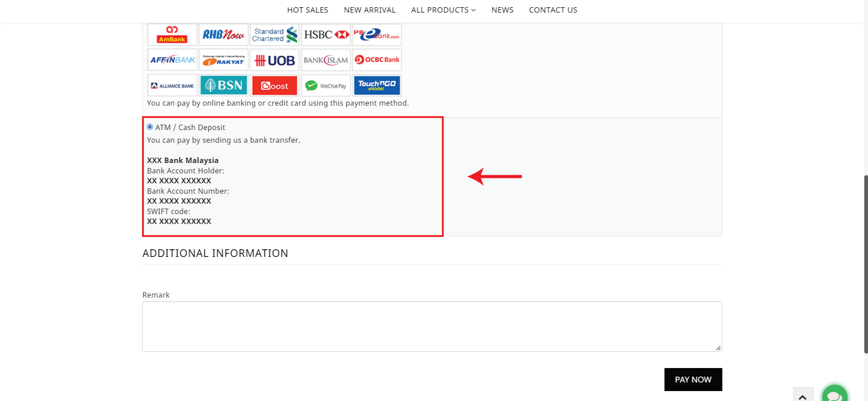
Task: Choose the PBe Bank logo
Action: (x=377, y=35)
